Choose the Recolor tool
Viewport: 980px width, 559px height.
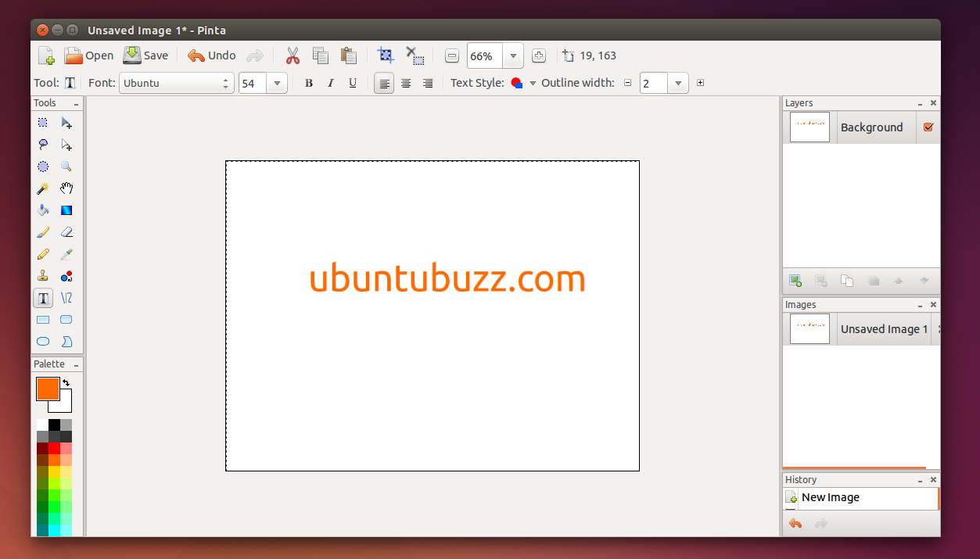coord(66,276)
